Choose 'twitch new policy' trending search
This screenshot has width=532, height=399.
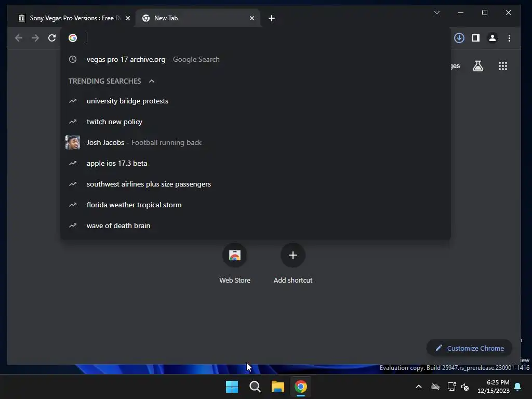(x=256, y=122)
